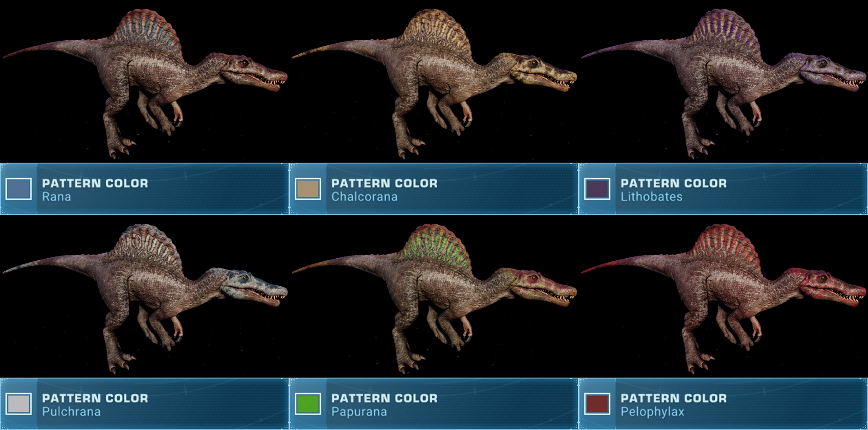Select the Pulchrana light gray swatch
This screenshot has height=430, width=868.
(19, 404)
